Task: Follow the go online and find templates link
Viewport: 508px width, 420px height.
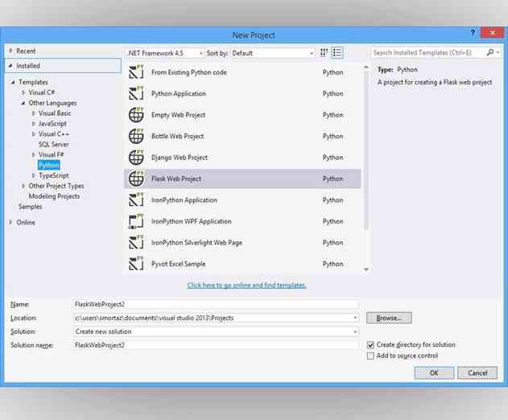Action: click(x=246, y=286)
